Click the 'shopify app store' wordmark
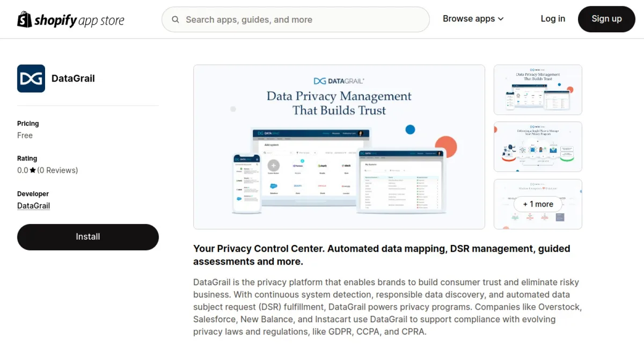This screenshot has height=349, width=644. click(x=79, y=19)
